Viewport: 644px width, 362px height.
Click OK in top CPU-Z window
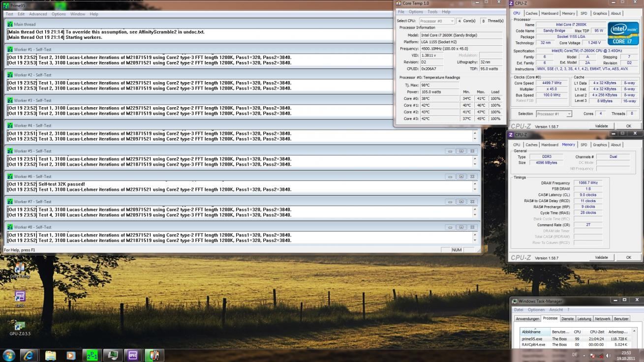pyautogui.click(x=628, y=126)
